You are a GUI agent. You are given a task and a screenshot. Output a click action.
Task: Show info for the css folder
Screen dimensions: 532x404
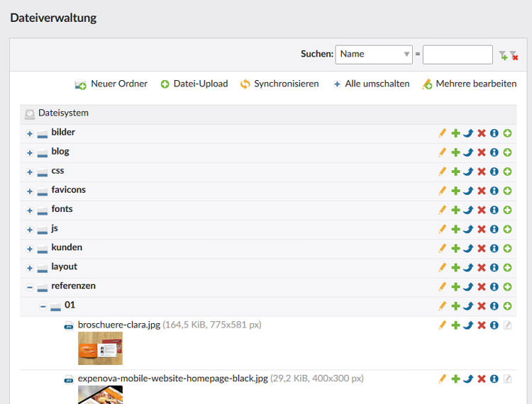tap(494, 172)
